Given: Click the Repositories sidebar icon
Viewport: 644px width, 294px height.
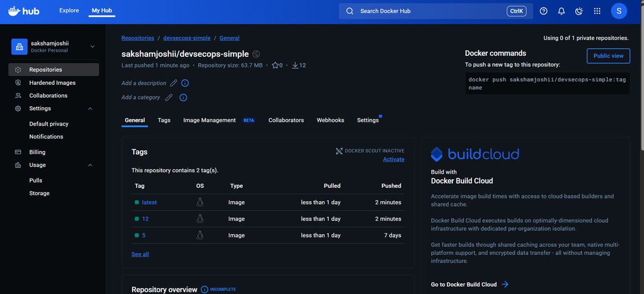Looking at the screenshot, I should (18, 70).
